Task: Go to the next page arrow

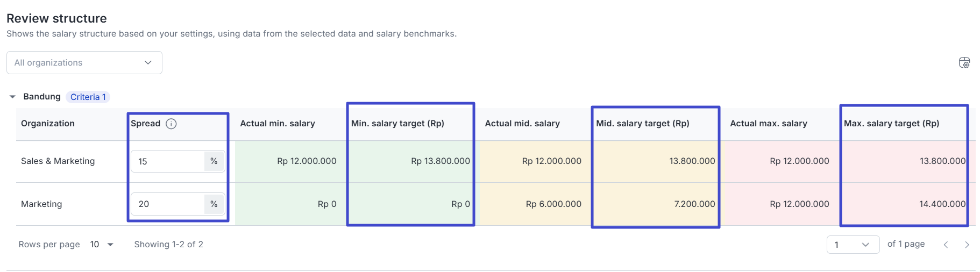Action: 967,245
